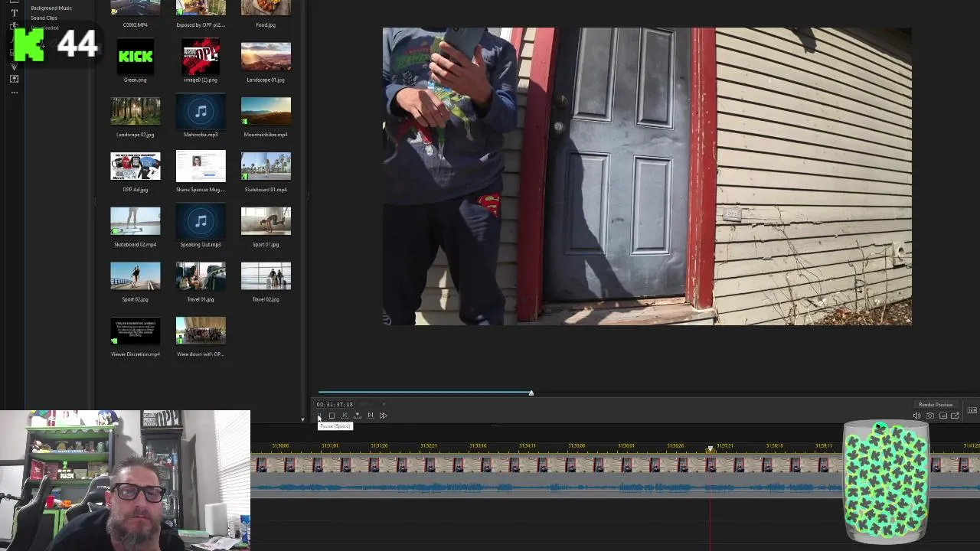Screen dimensions: 980x551
Task: Step to the next frame
Action: pos(370,416)
